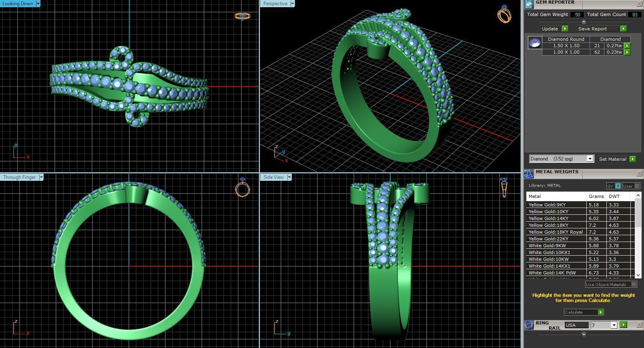Screen dimensions: 644x348
Task: Select the White Gold:10KX1 row
Action: pyautogui.click(x=580, y=252)
